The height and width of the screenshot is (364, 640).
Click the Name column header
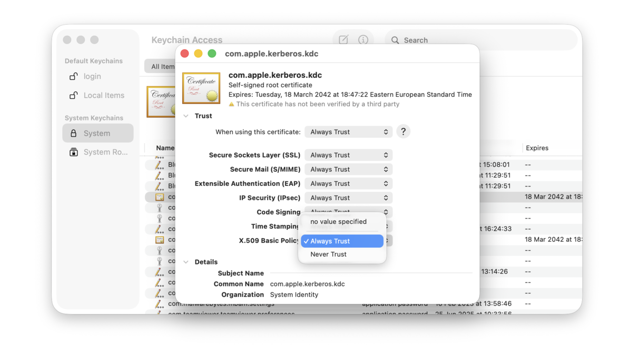tap(165, 148)
